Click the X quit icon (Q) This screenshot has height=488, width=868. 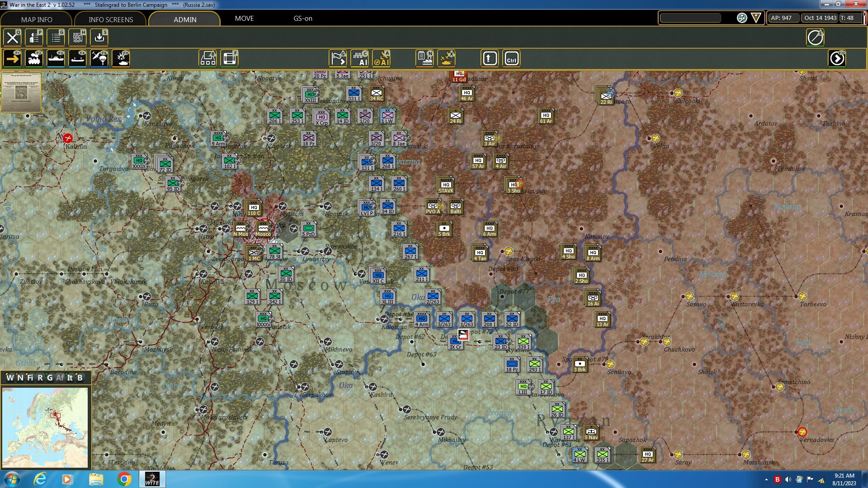[12, 38]
